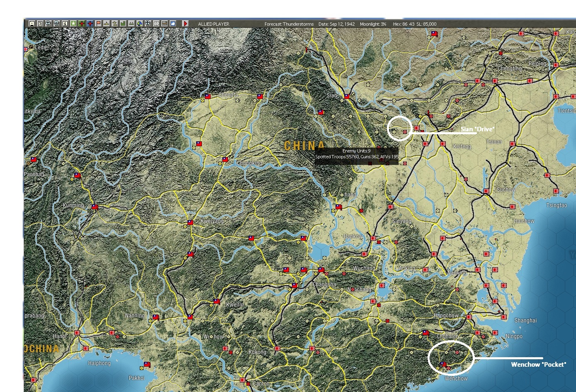Click the red arrow end turn button
The image size is (576, 392).
tap(185, 24)
